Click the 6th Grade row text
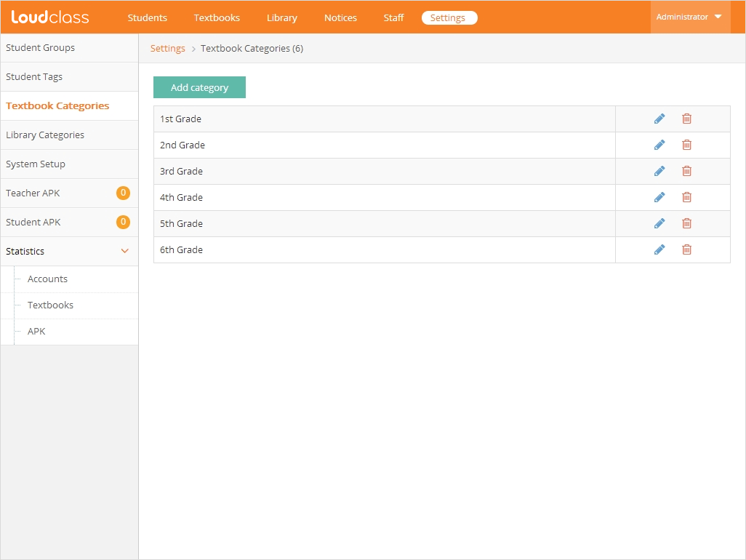 [x=181, y=249]
